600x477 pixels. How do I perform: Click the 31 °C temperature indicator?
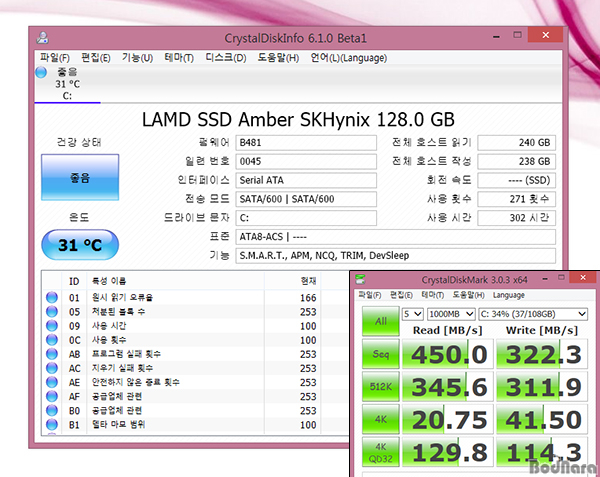80,245
